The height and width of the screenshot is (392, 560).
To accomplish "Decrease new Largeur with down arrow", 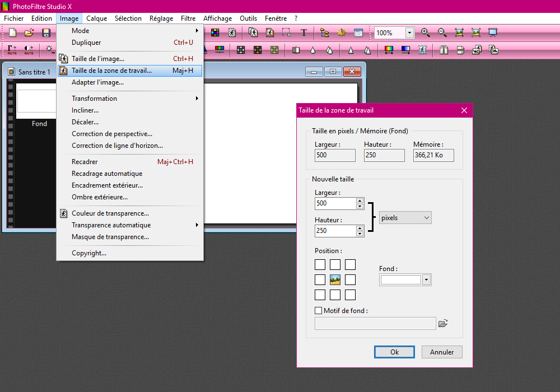I will (360, 206).
